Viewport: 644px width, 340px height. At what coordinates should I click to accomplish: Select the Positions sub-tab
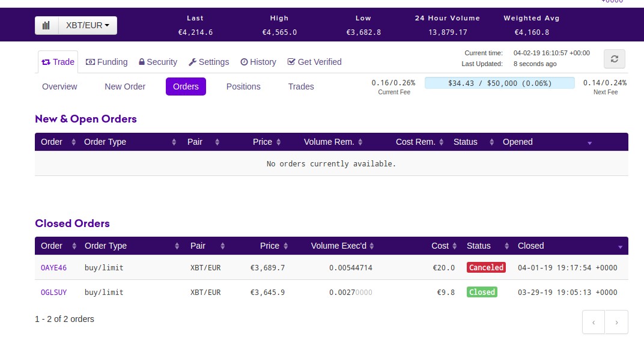click(x=243, y=87)
